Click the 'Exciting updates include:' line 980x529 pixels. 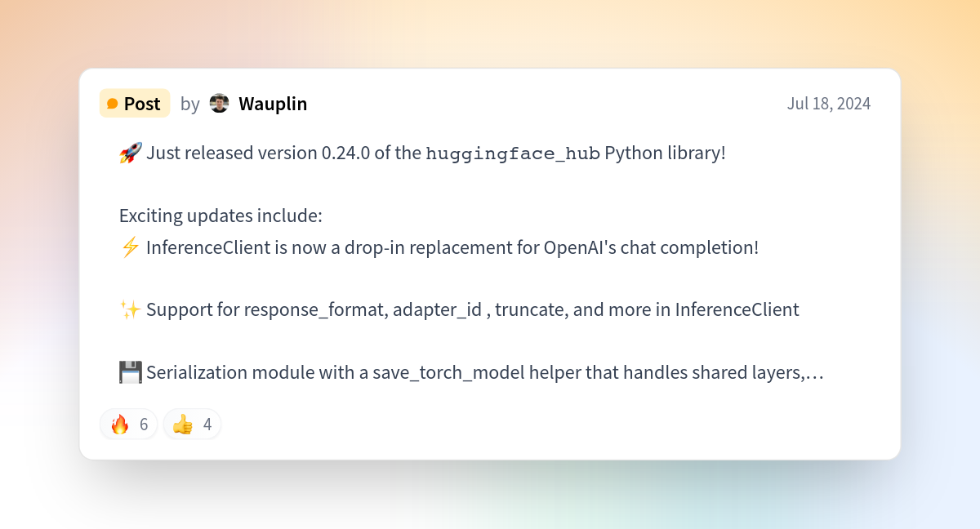(221, 216)
